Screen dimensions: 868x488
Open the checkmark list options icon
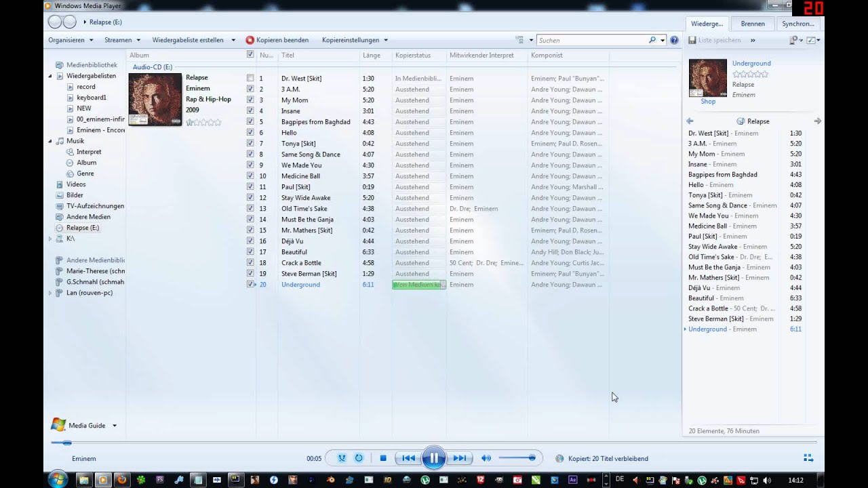click(x=814, y=40)
